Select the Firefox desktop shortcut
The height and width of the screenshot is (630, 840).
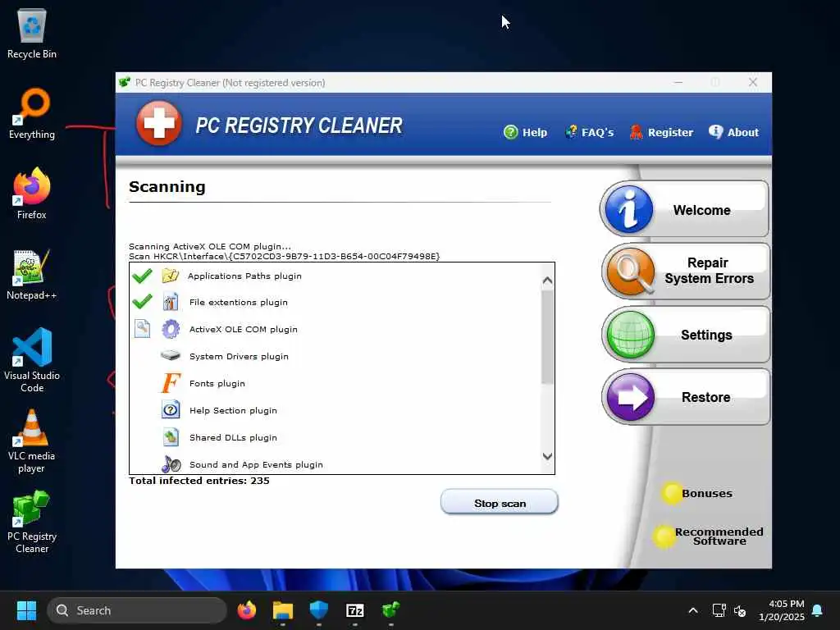(x=32, y=194)
